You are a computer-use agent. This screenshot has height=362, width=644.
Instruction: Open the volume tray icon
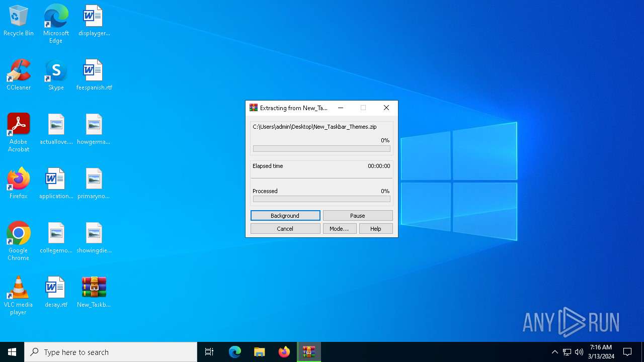579,352
